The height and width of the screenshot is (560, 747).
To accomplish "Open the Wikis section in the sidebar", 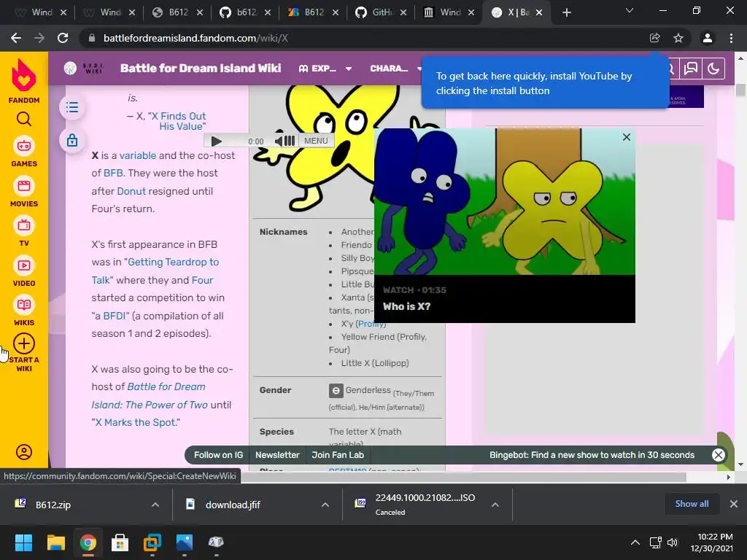I will (x=24, y=311).
